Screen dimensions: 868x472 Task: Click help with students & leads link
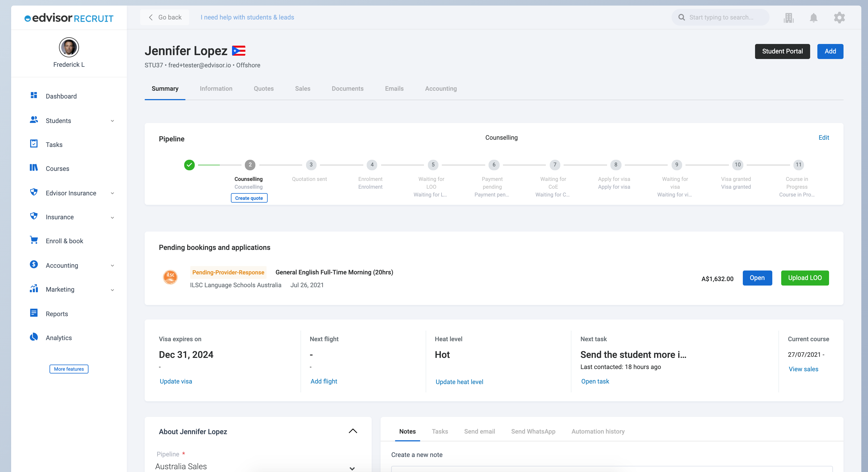247,17
